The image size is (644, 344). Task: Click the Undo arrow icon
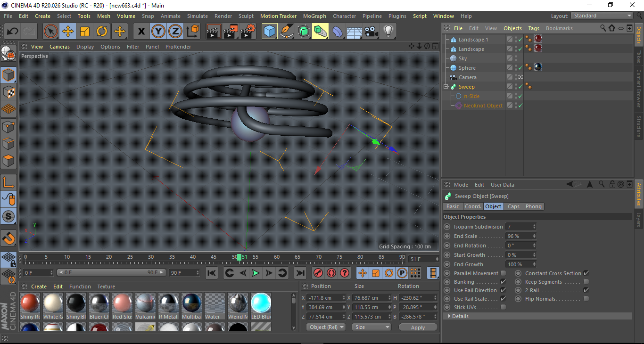(13, 32)
